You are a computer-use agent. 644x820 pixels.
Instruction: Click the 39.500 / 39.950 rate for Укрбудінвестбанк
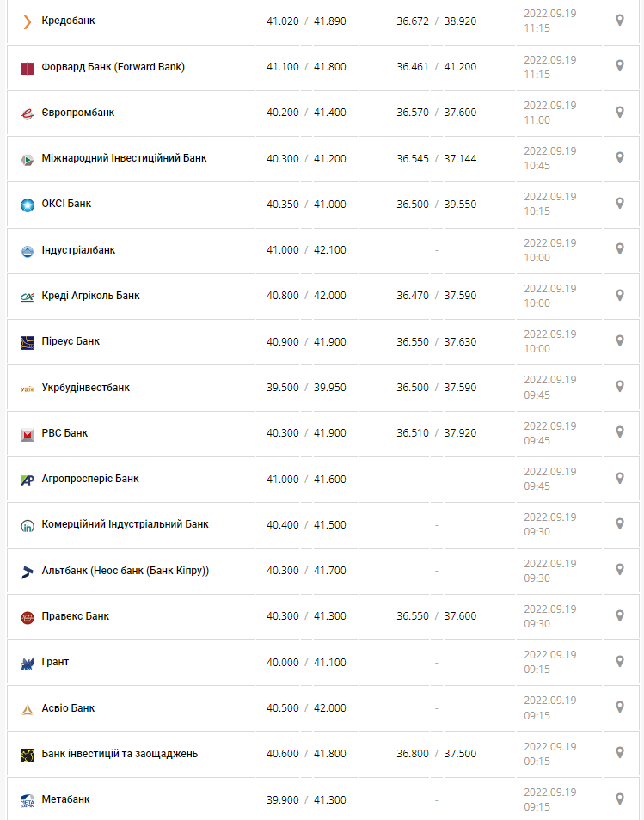click(x=306, y=388)
